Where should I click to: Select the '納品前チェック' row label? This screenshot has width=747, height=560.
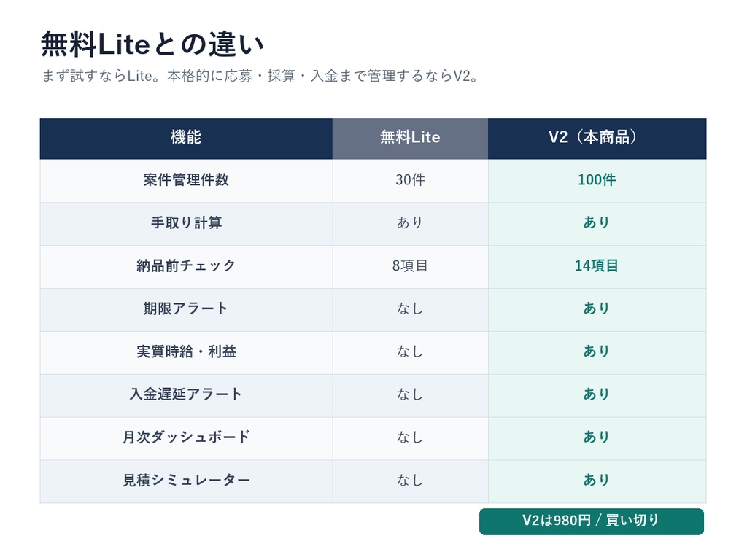coord(186,265)
